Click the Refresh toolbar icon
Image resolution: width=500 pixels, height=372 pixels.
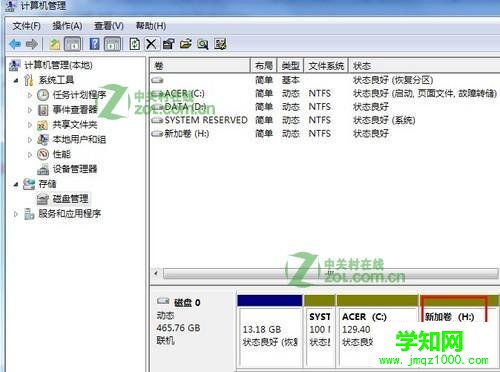click(135, 44)
